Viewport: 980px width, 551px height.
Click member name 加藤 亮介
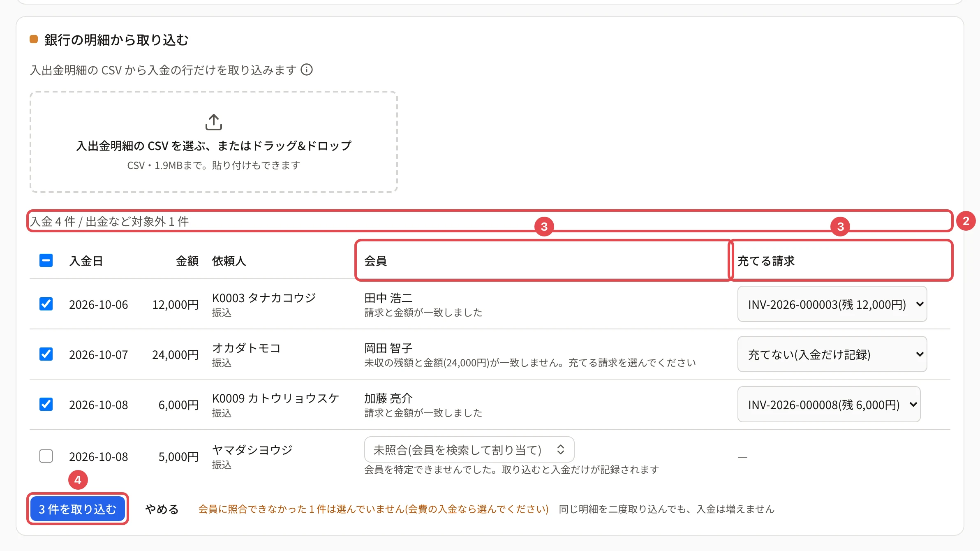(x=388, y=398)
